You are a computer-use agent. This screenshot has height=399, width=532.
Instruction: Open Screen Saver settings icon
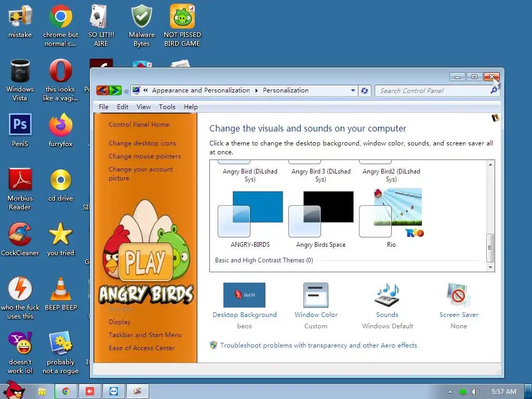click(459, 295)
